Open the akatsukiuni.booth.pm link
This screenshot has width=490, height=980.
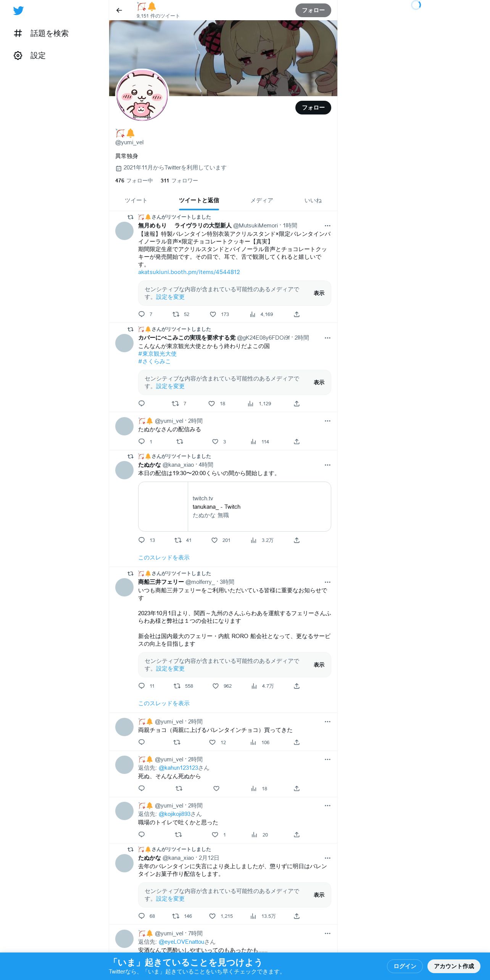coord(189,272)
